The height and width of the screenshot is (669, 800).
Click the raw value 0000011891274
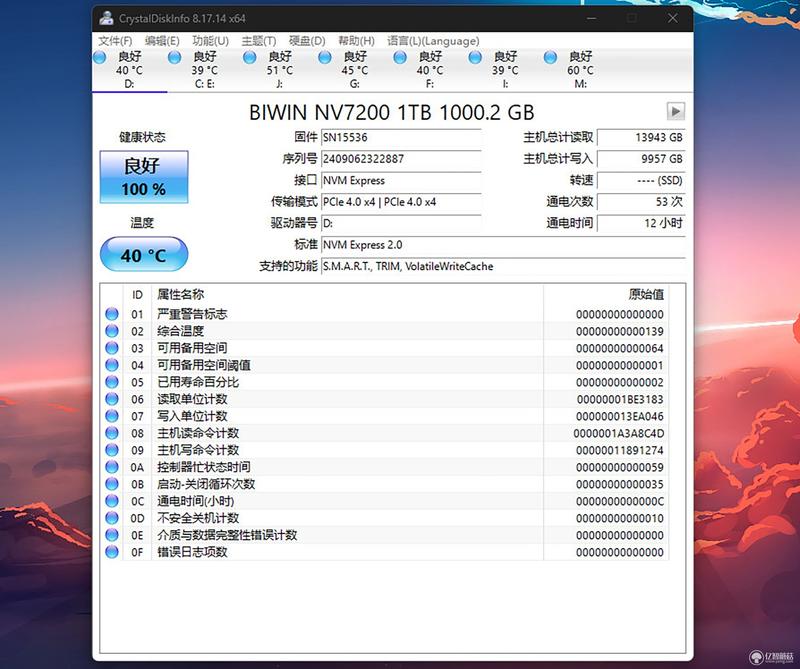pyautogui.click(x=620, y=451)
